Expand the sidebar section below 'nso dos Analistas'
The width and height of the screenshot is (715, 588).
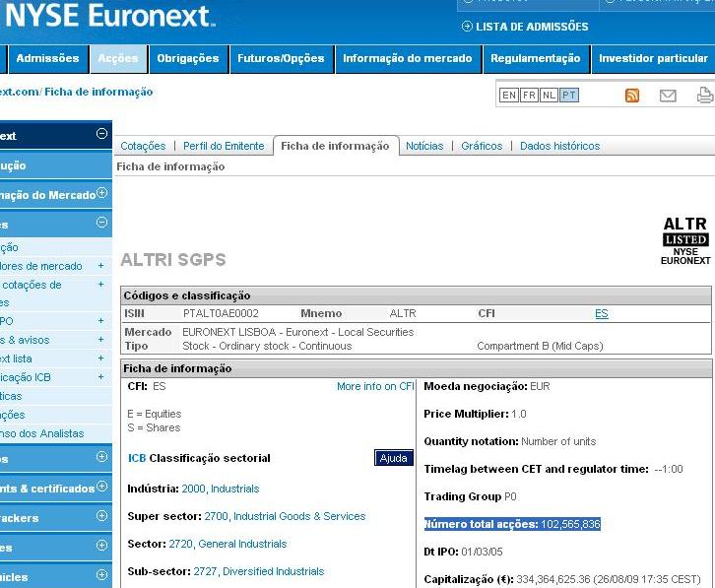coord(101,457)
